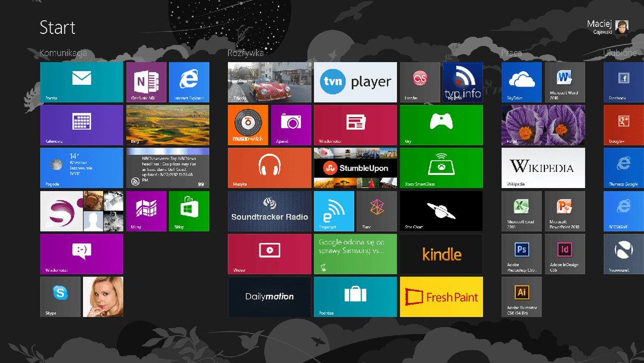This screenshot has height=363, width=644.
Task: Open the Aparat camera app
Action: click(291, 125)
